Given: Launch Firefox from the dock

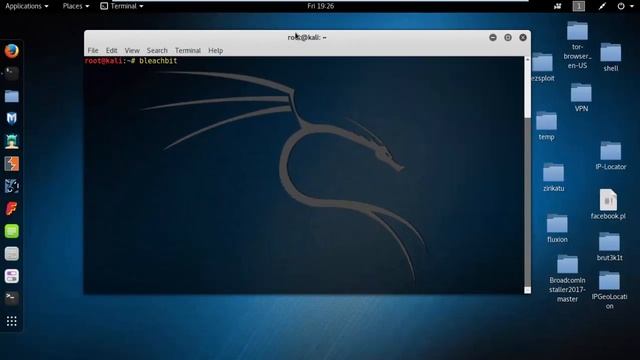Looking at the screenshot, I should pos(12,51).
